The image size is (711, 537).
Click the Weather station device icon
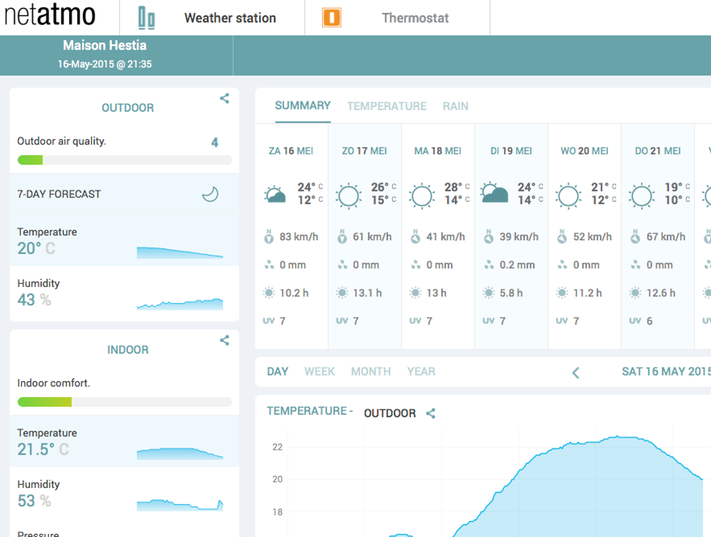pos(147,18)
